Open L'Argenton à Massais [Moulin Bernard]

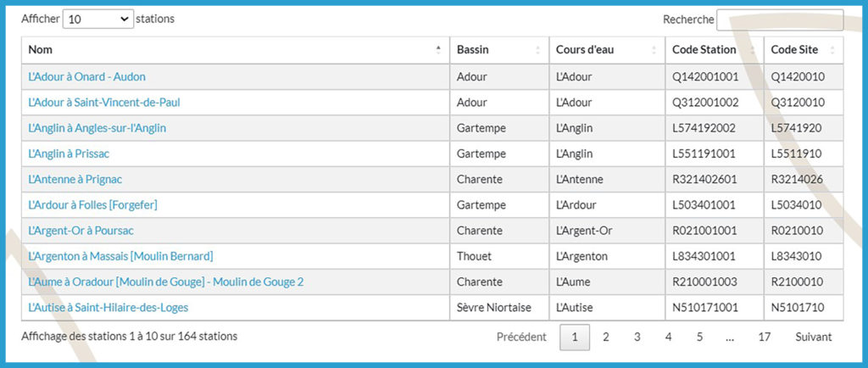click(120, 256)
